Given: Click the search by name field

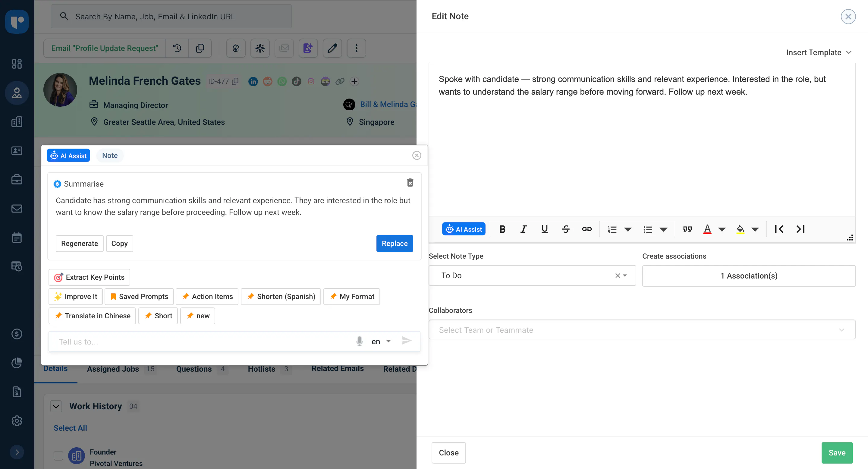Looking at the screenshot, I should 171,17.
